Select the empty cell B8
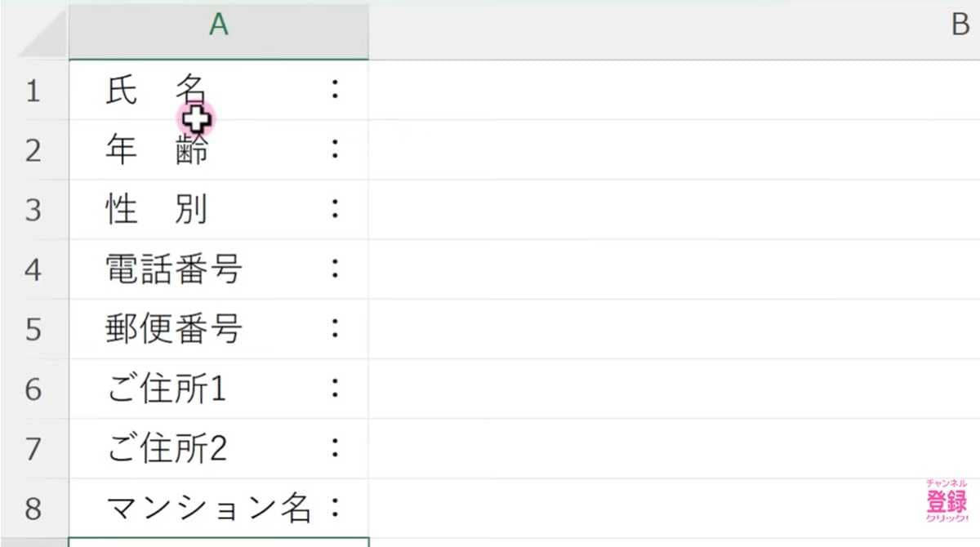The height and width of the screenshot is (547, 980). coord(653,506)
